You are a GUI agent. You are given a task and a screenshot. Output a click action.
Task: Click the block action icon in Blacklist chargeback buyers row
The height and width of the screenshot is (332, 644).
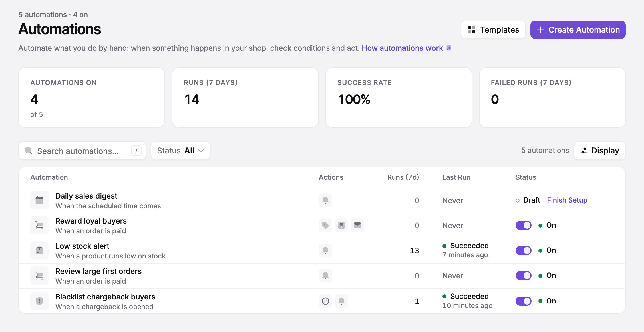[325, 301]
